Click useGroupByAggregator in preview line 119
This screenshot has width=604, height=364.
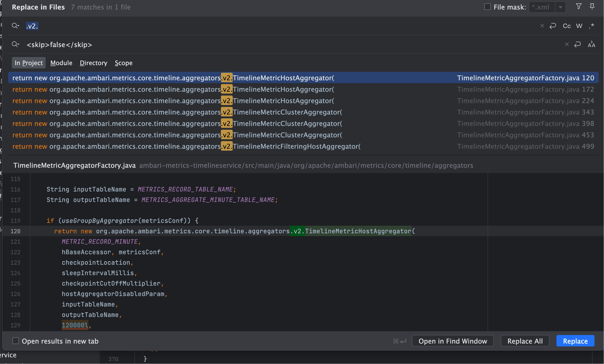point(100,220)
